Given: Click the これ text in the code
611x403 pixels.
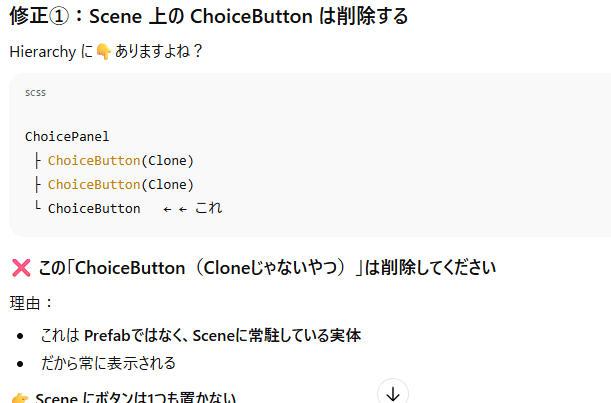Looking at the screenshot, I should (208, 208).
